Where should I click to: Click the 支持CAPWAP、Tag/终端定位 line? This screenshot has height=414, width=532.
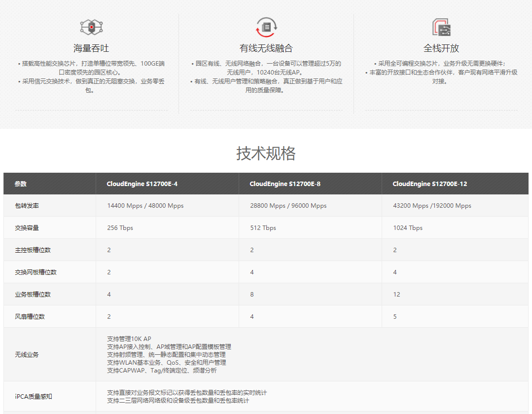click(x=162, y=371)
